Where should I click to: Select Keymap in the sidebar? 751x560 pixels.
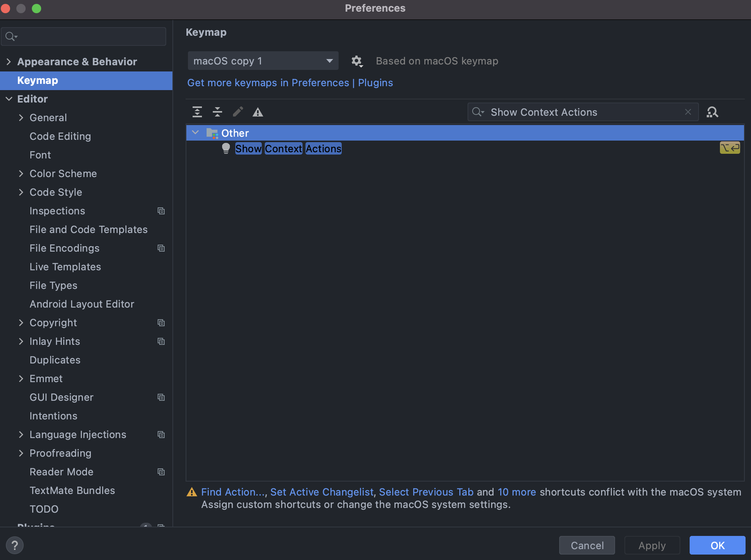click(x=38, y=80)
